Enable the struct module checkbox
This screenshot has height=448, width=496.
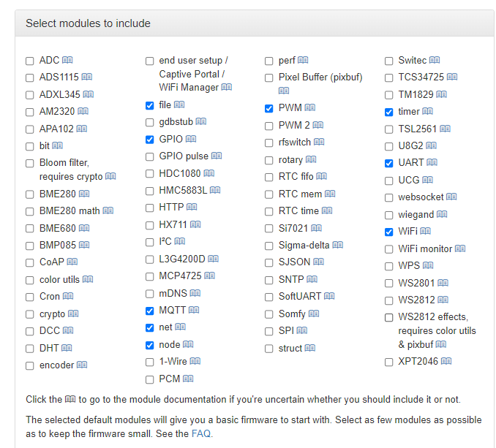(269, 349)
